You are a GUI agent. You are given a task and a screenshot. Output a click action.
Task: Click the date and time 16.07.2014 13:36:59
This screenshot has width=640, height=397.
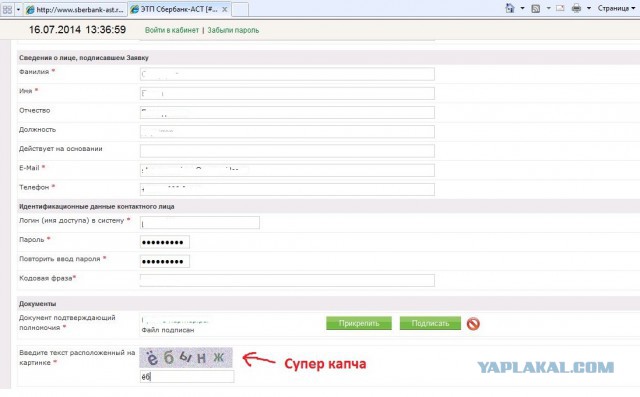(77, 30)
